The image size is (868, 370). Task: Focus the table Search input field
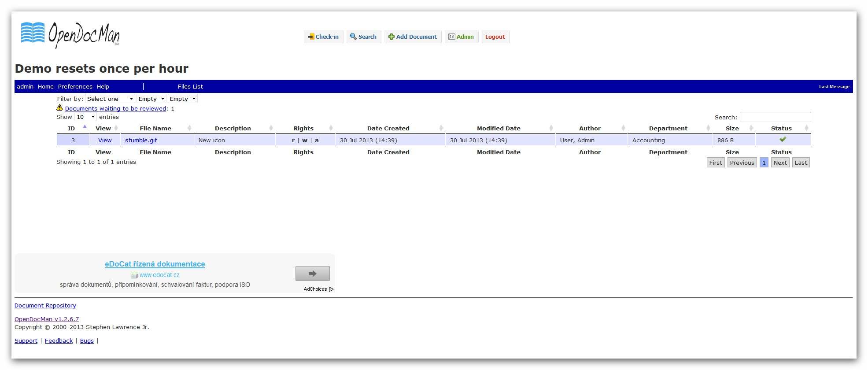[775, 117]
